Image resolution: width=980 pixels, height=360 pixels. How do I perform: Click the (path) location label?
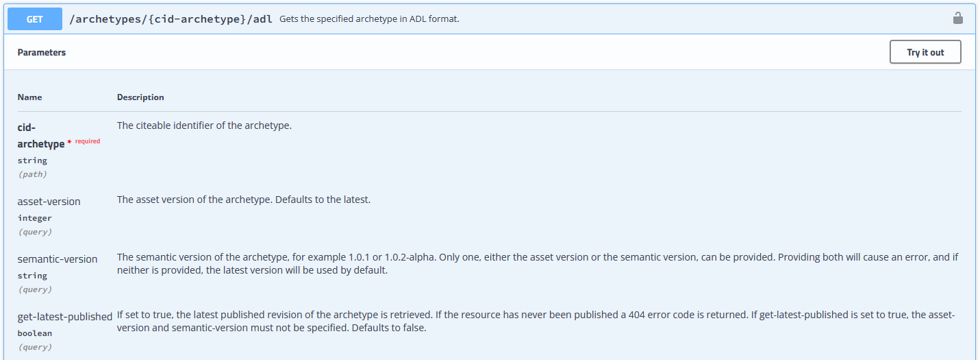(x=32, y=174)
